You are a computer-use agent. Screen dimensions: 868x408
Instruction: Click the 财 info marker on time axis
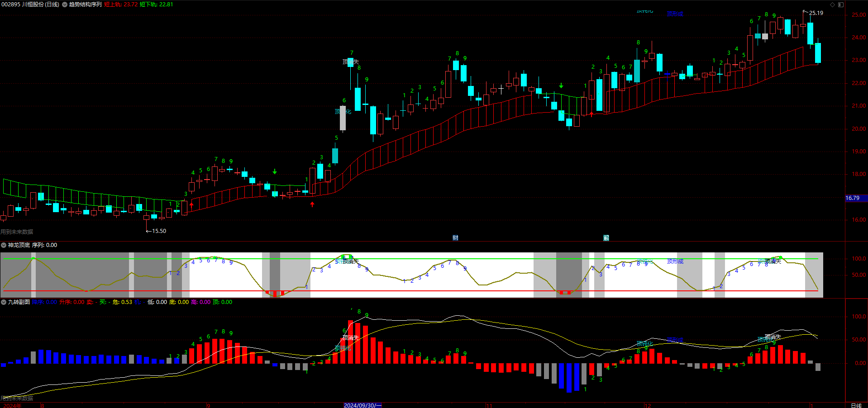pos(455,238)
